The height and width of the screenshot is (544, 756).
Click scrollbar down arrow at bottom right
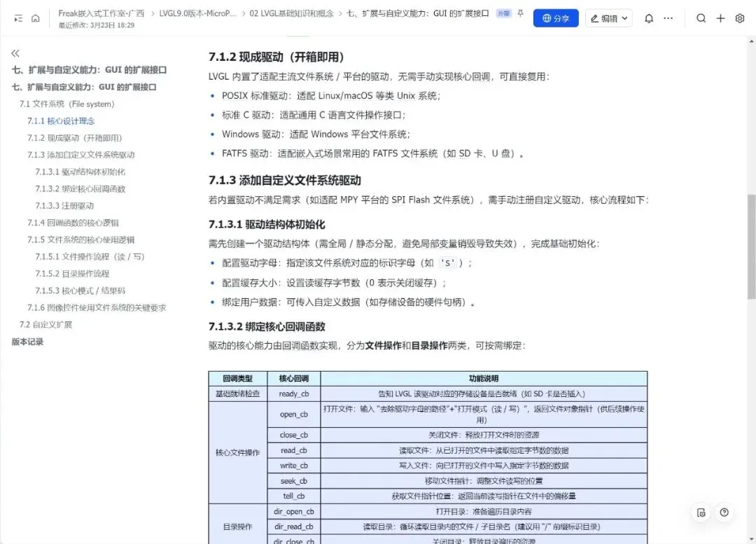click(751, 538)
